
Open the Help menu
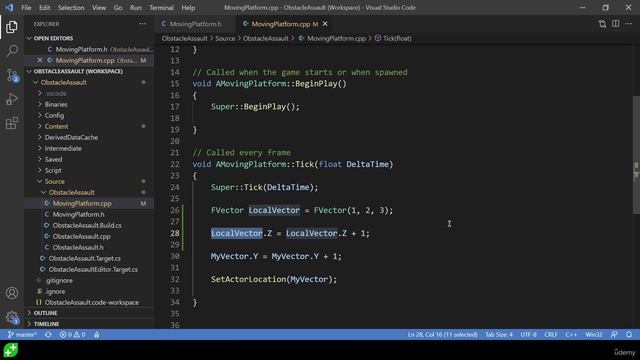coord(188,8)
